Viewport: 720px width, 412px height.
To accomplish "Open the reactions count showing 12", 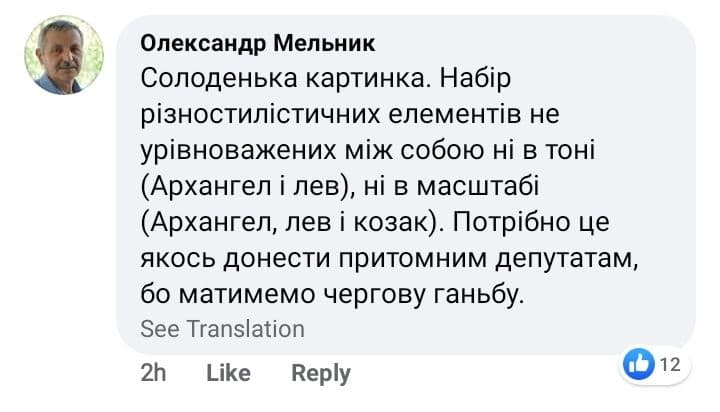I will point(670,365).
